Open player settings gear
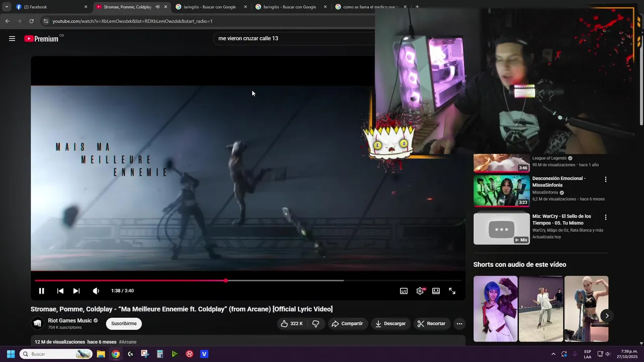 [x=420, y=291]
